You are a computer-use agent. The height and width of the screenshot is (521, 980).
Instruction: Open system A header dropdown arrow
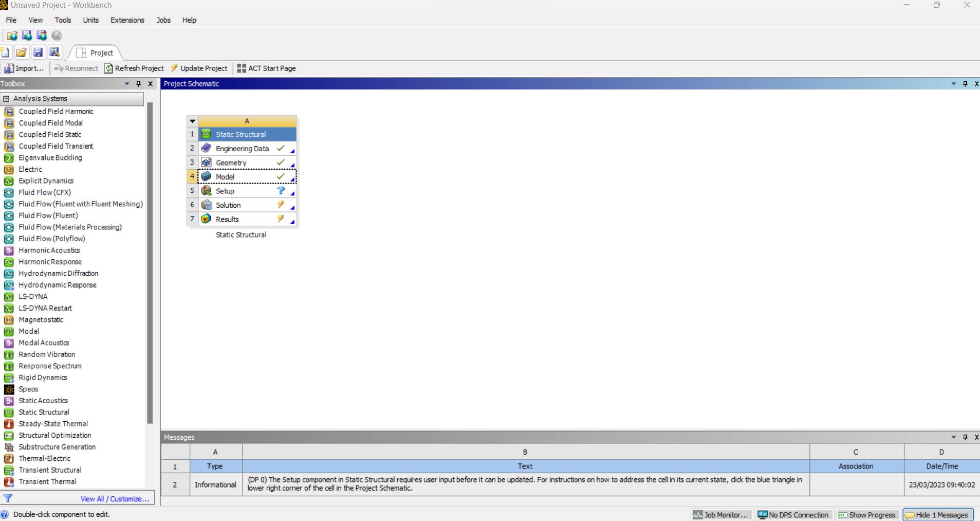193,121
